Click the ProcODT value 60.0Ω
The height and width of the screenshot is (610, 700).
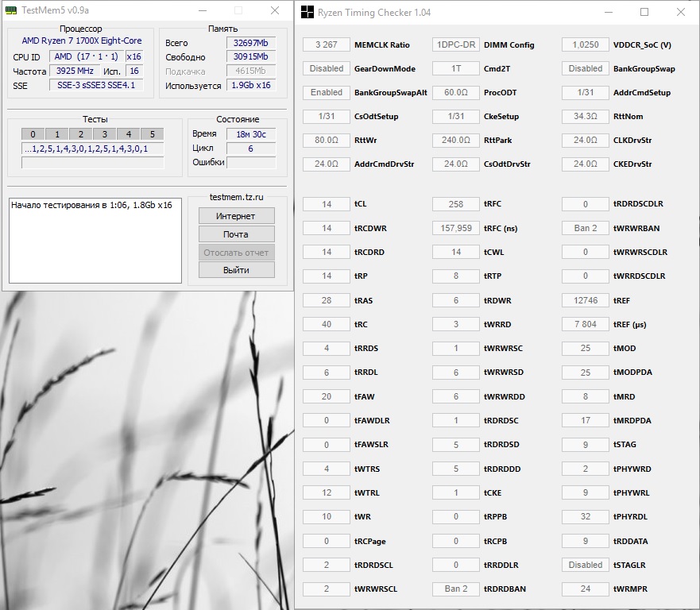pyautogui.click(x=456, y=92)
